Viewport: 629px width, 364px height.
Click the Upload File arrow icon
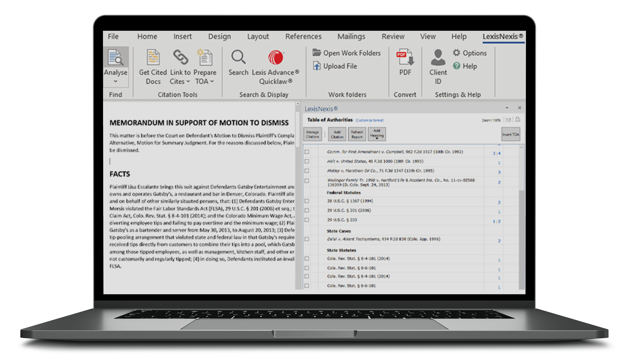(317, 66)
